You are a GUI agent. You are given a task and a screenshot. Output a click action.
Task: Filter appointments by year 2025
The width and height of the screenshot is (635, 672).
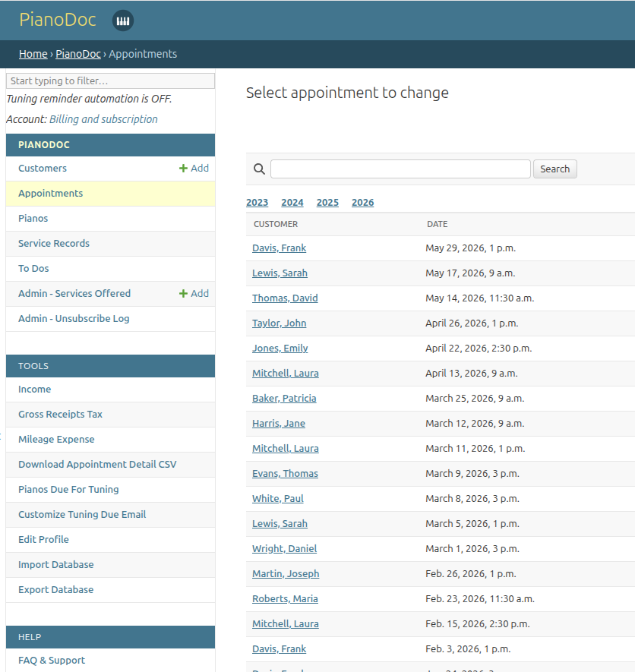327,203
